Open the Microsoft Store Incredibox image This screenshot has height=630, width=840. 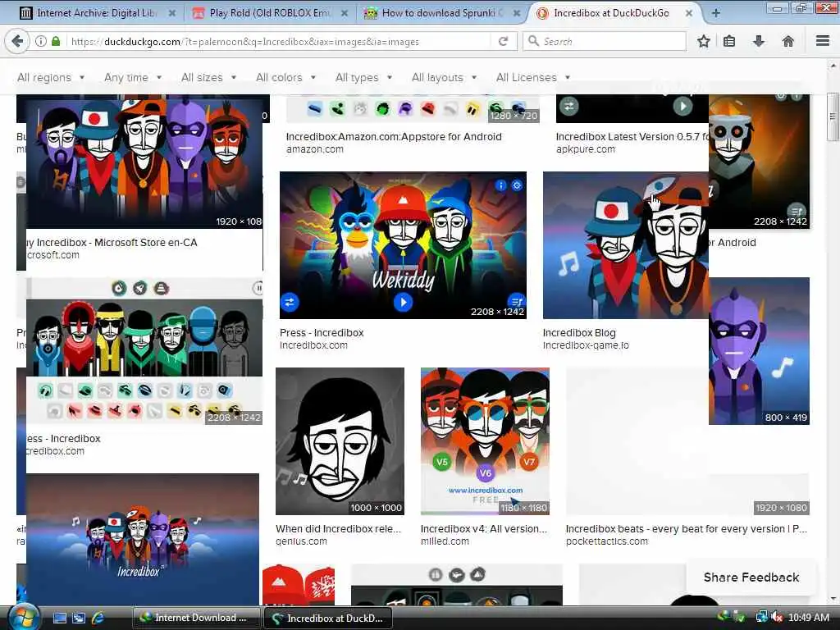[x=144, y=161]
